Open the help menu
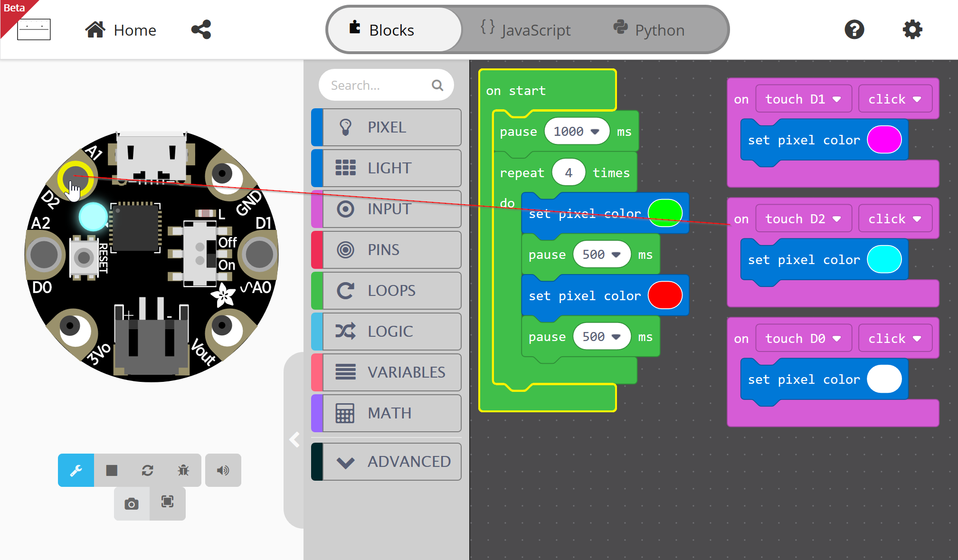The width and height of the screenshot is (958, 560). [854, 29]
